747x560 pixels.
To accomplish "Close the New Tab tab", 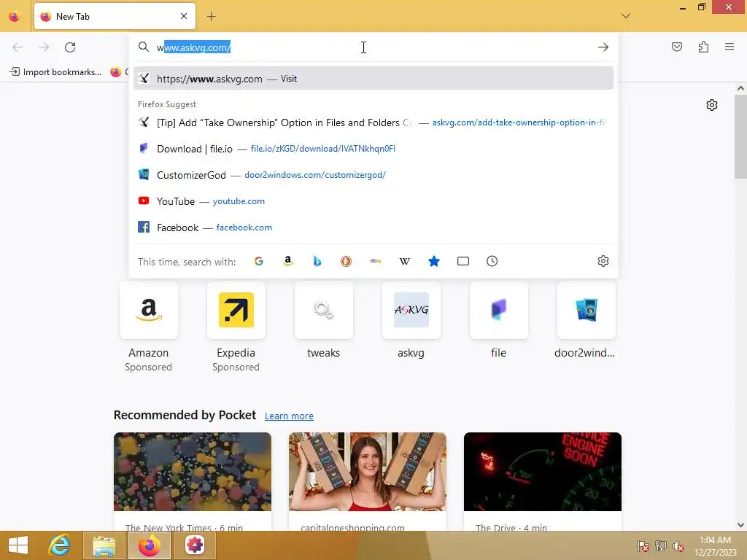I will pos(184,16).
